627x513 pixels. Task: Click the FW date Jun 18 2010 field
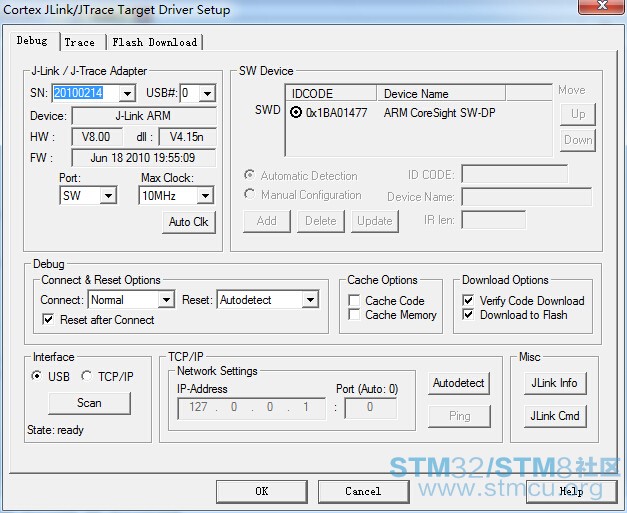(144, 158)
